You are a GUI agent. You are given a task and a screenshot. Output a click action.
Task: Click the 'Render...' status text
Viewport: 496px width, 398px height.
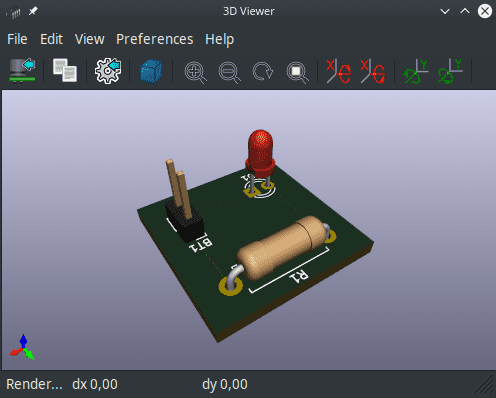pyautogui.click(x=34, y=384)
